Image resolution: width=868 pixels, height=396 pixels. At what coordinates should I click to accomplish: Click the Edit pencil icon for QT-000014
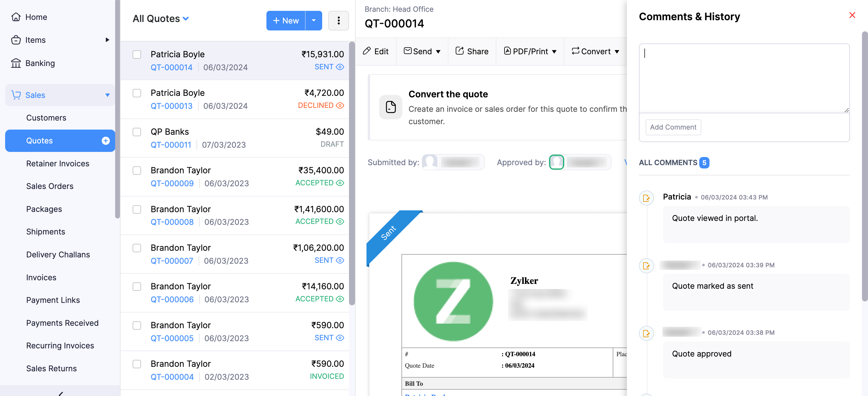367,51
